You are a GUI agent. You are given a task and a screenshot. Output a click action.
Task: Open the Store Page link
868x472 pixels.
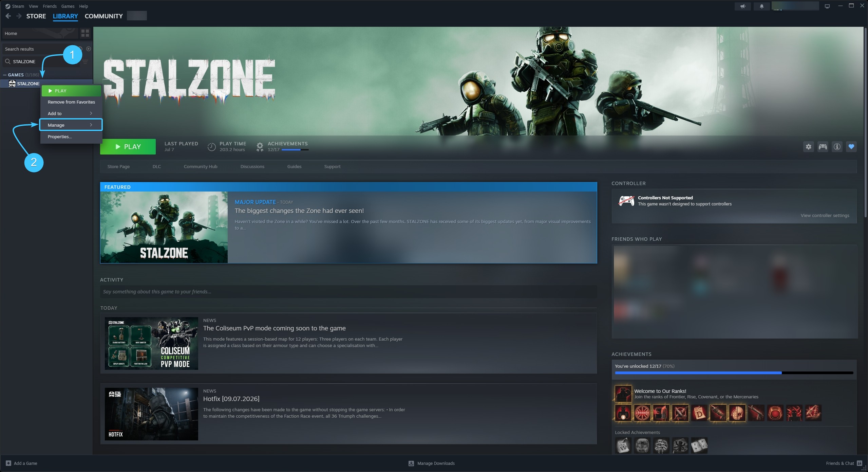click(118, 166)
